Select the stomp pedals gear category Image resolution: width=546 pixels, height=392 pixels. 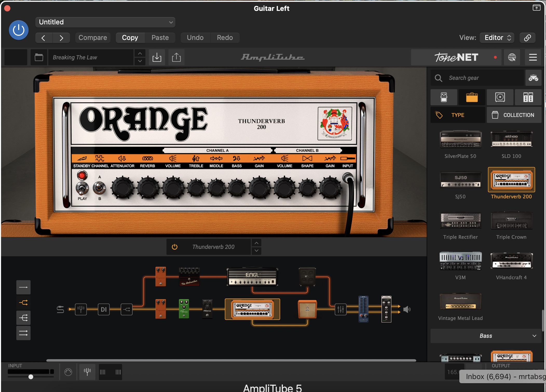(x=444, y=97)
